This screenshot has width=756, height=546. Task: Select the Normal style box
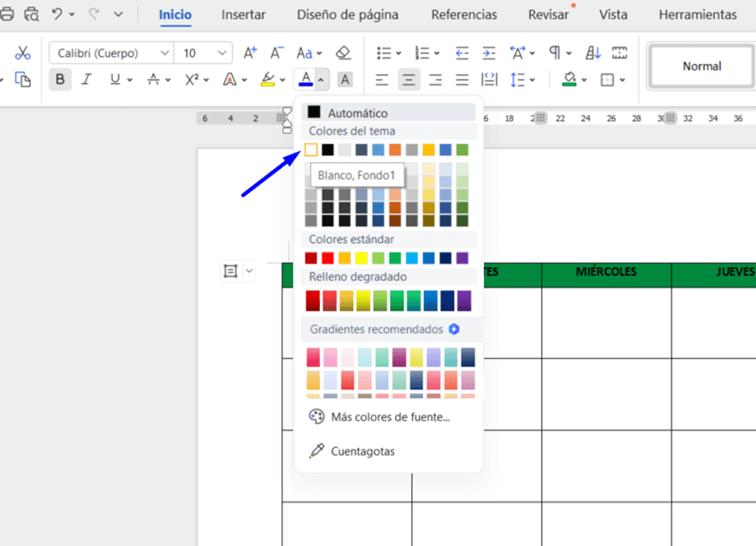pos(701,66)
